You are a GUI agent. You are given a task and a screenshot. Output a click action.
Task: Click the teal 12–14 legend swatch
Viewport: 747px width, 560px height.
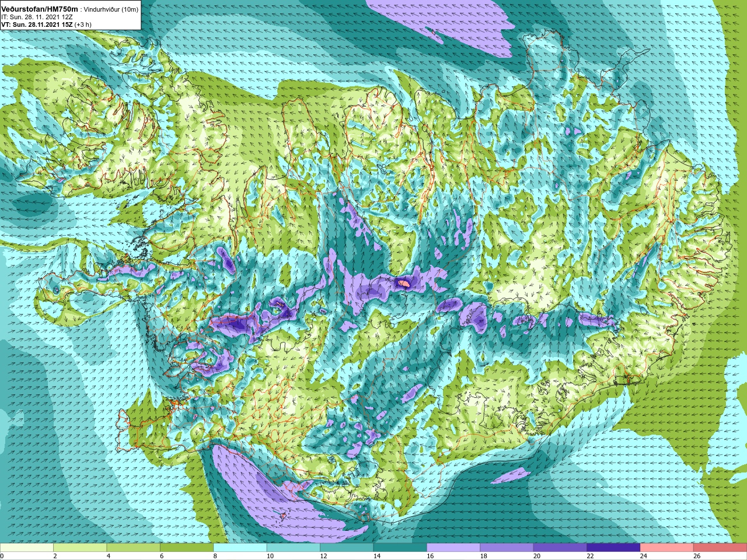pyautogui.click(x=347, y=548)
